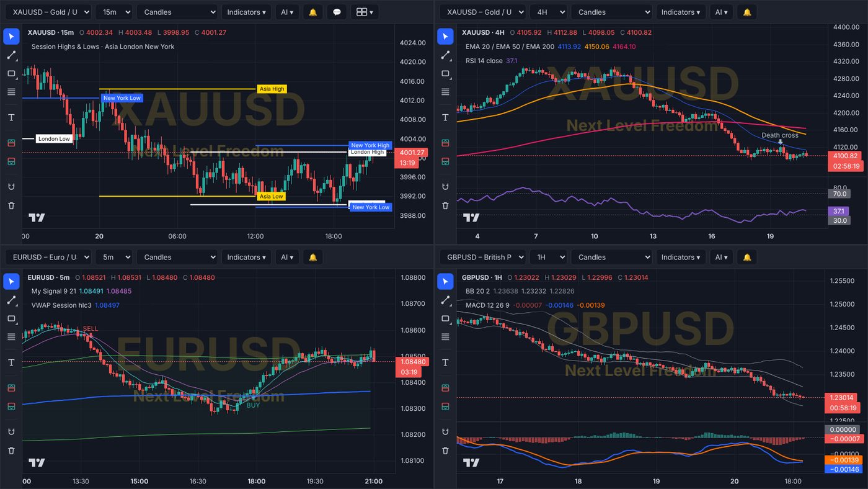Click the trash icon in XAUUSD 4H chart
Screen dimensions: 868x489
click(445, 205)
